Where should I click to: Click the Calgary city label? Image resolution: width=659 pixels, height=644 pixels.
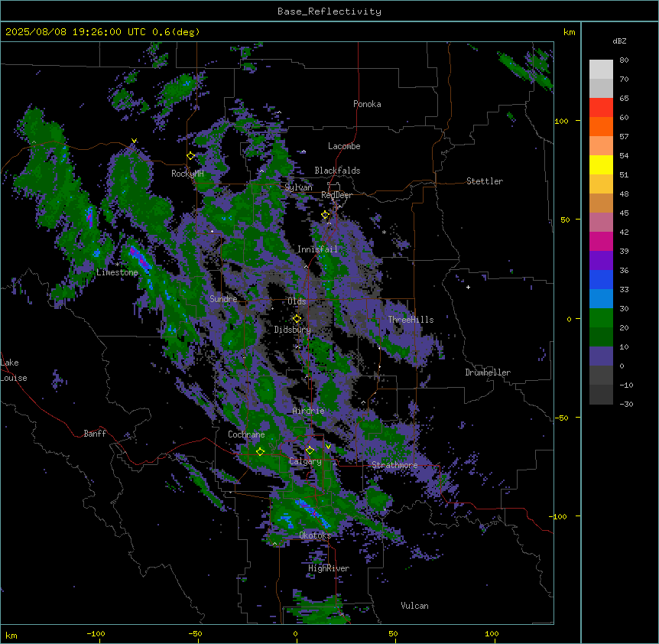[x=305, y=461]
